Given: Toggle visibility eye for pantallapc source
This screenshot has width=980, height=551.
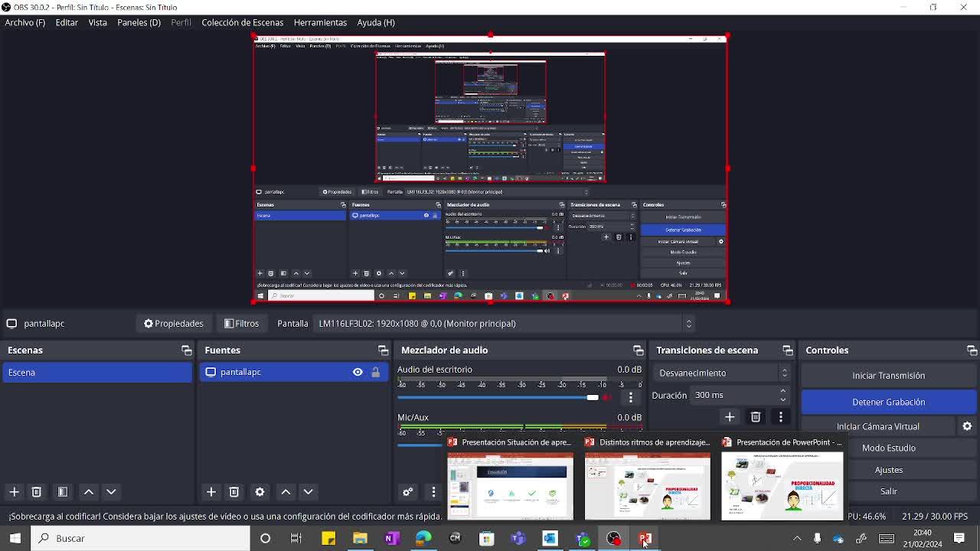Looking at the screenshot, I should tap(358, 372).
